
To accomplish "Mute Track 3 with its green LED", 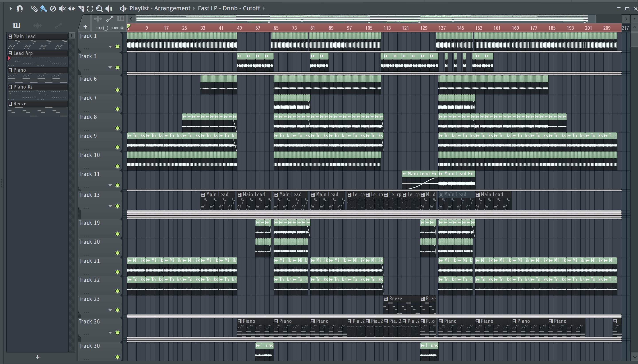I will pos(117,68).
